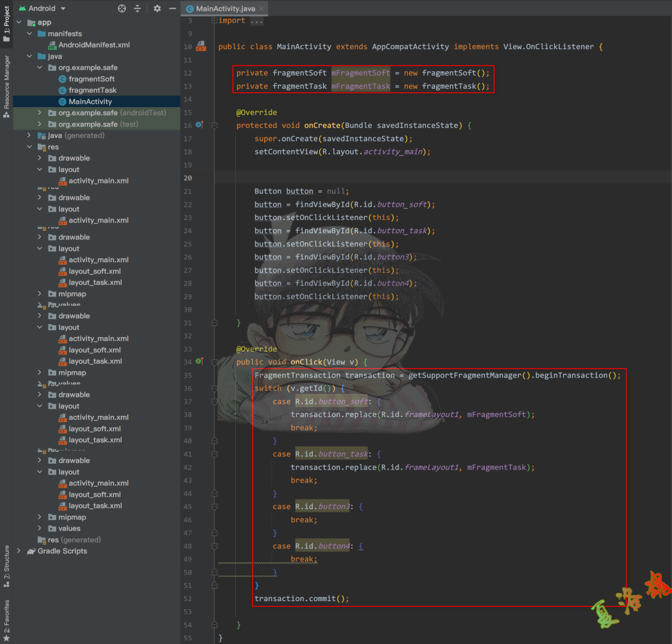Unfold the collapsed import block

pos(214,21)
